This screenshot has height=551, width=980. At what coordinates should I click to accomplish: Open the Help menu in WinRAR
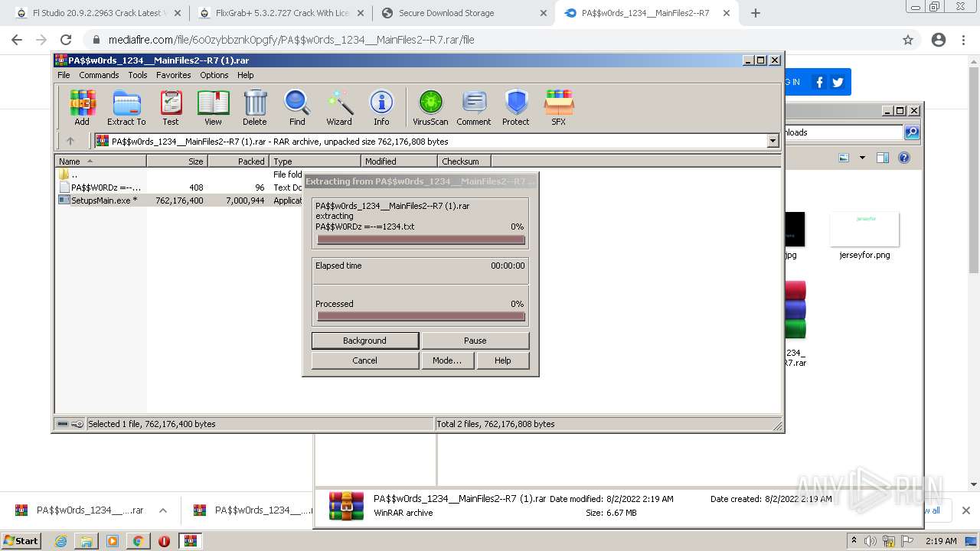(246, 75)
